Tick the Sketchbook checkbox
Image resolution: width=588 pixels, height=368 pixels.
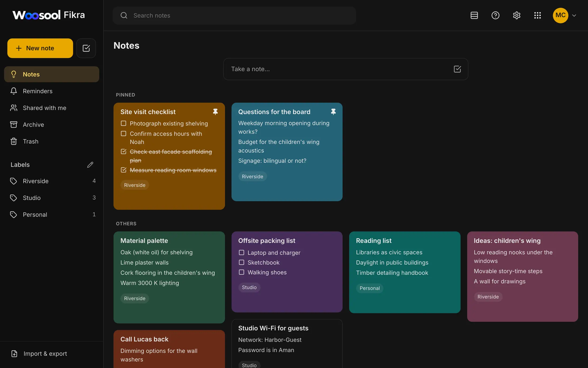(241, 262)
